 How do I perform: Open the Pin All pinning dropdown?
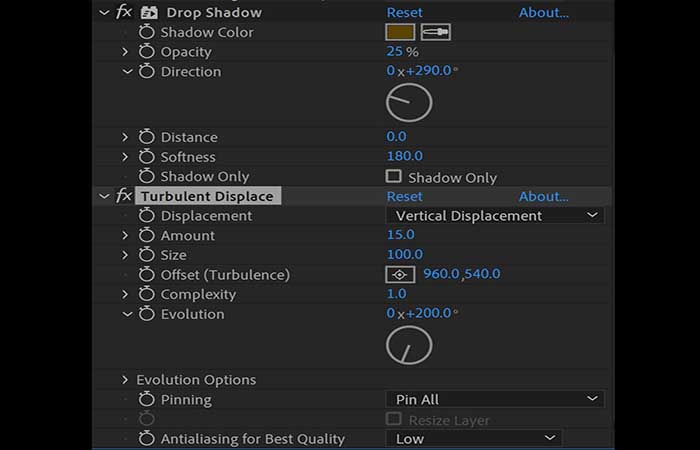495,399
